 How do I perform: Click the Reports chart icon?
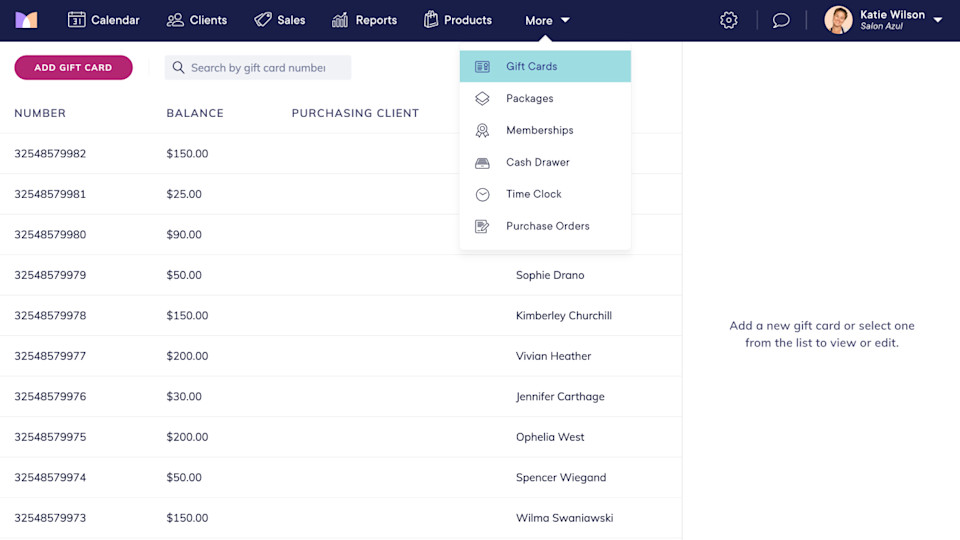(x=340, y=20)
